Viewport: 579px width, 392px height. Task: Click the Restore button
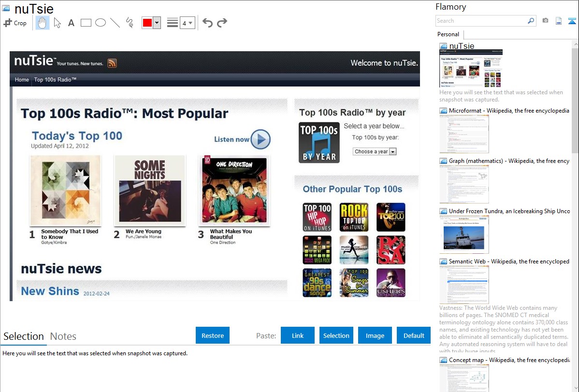[x=213, y=335]
